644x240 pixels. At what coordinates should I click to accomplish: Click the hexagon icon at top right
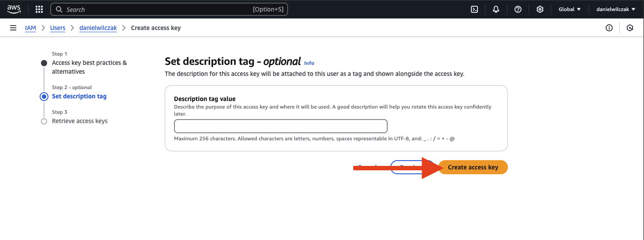coord(630,28)
